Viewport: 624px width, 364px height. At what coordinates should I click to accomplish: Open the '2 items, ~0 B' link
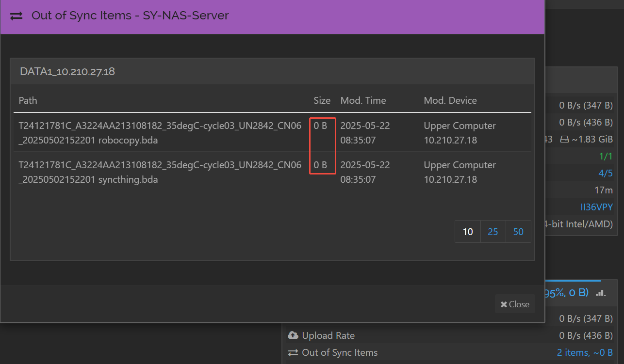585,353
